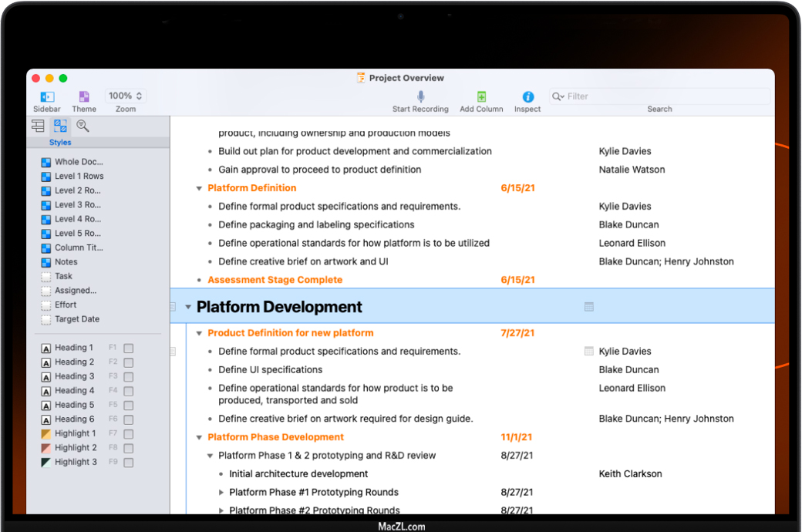Enable the Highlight 2 checkbox
This screenshot has width=802, height=532.
tap(129, 449)
